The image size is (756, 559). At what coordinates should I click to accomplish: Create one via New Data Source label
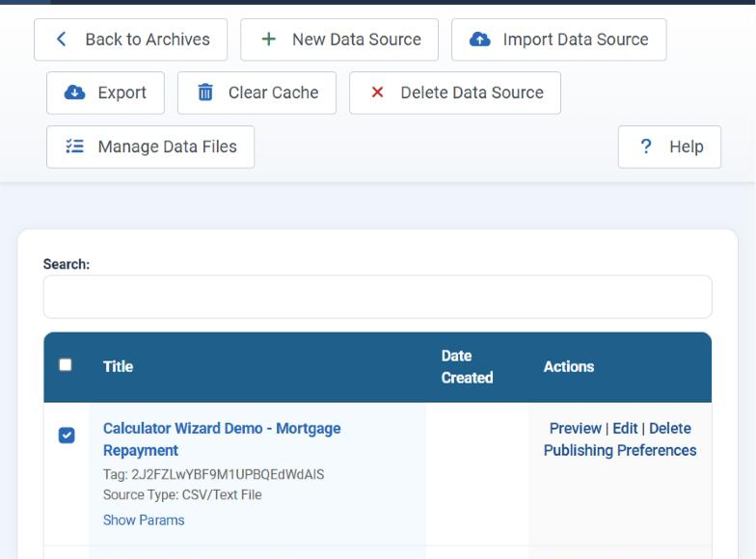point(357,39)
